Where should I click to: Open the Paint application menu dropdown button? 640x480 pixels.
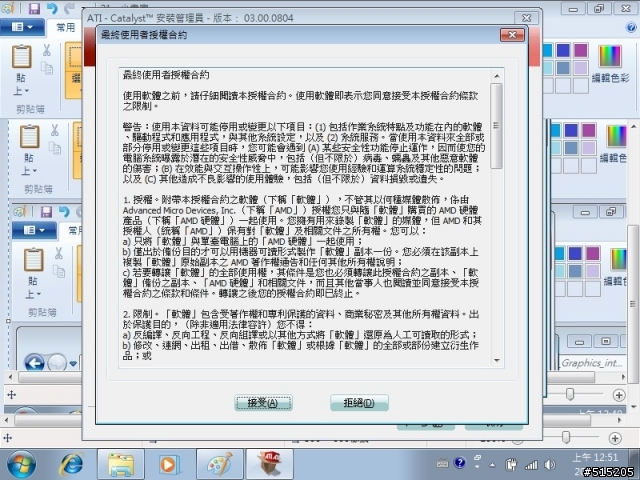[x=22, y=27]
